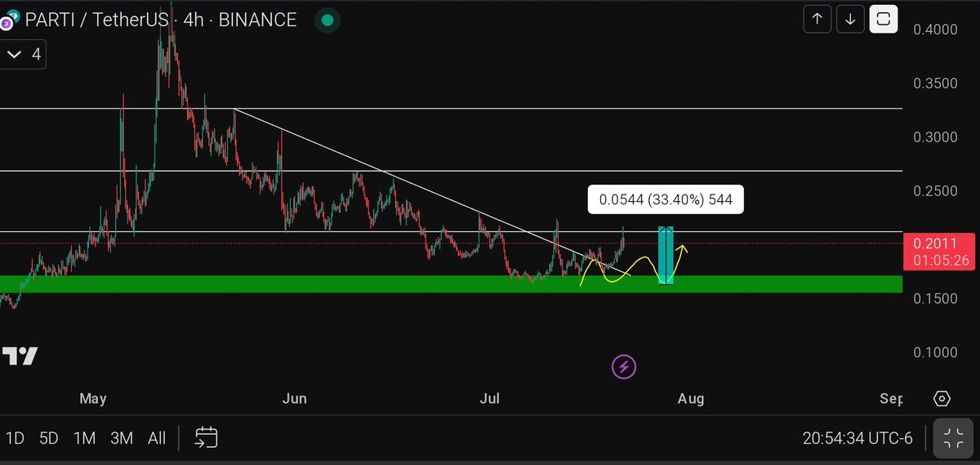Click the TradingView logo on chart
Image resolution: width=980 pixels, height=465 pixels.
pos(20,356)
